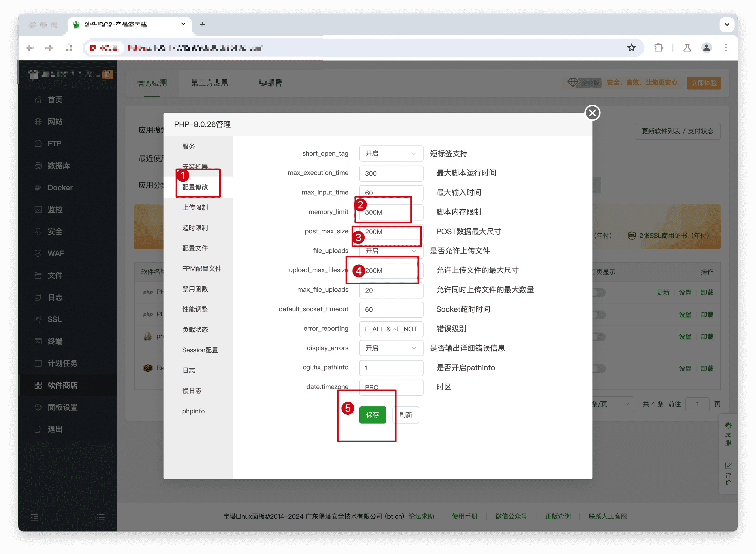Viewport: 756px width, 554px height.
Task: Open the browser extensions puzzle icon
Action: coord(658,48)
